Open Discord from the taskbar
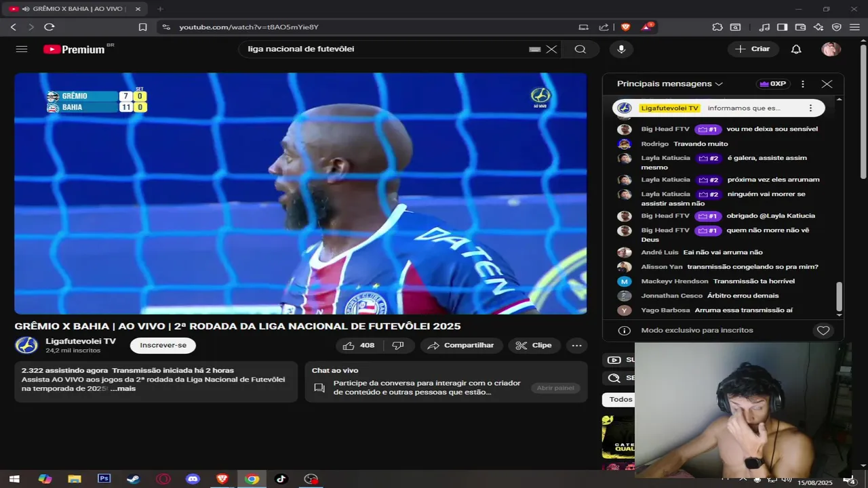 (x=193, y=479)
